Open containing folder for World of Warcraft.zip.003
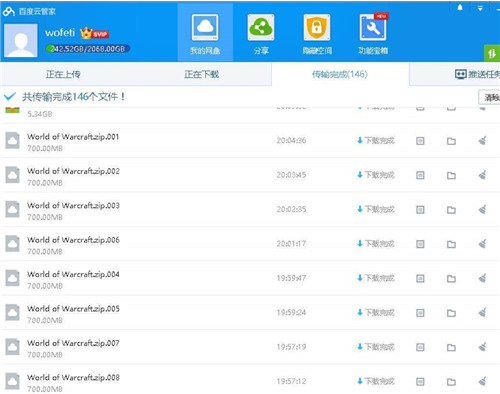Viewport: 500px width, 394px height. (x=451, y=210)
